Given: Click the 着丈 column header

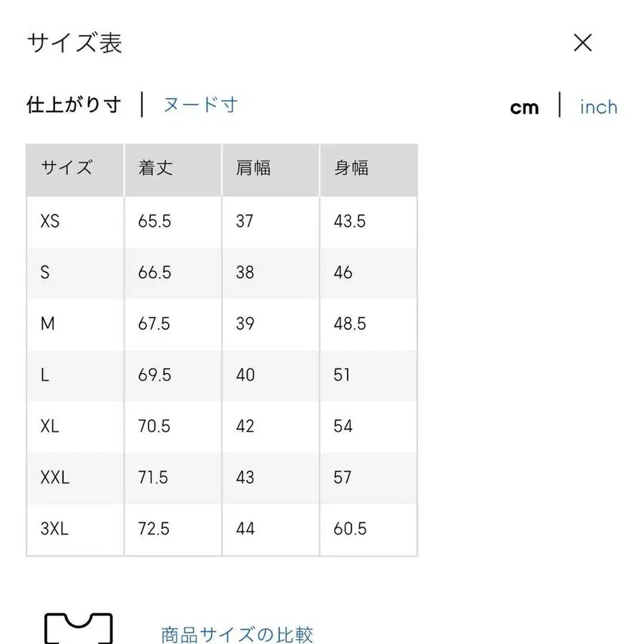Looking at the screenshot, I should point(155,169).
